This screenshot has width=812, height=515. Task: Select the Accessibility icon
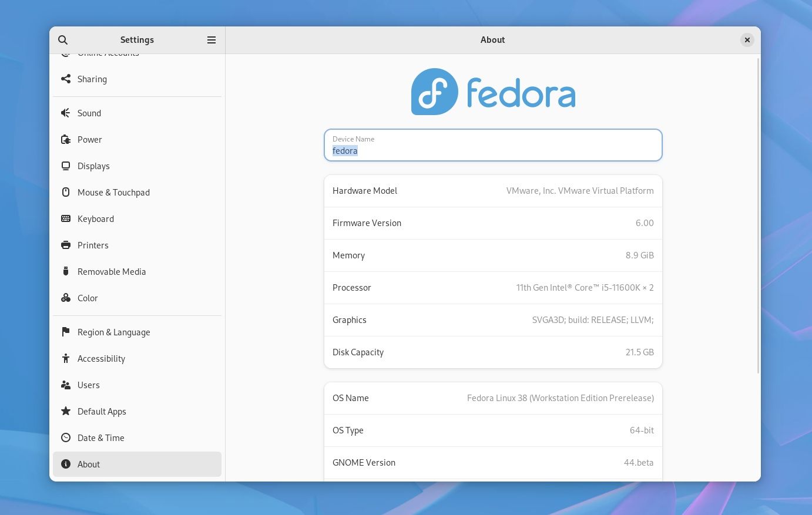pyautogui.click(x=65, y=358)
